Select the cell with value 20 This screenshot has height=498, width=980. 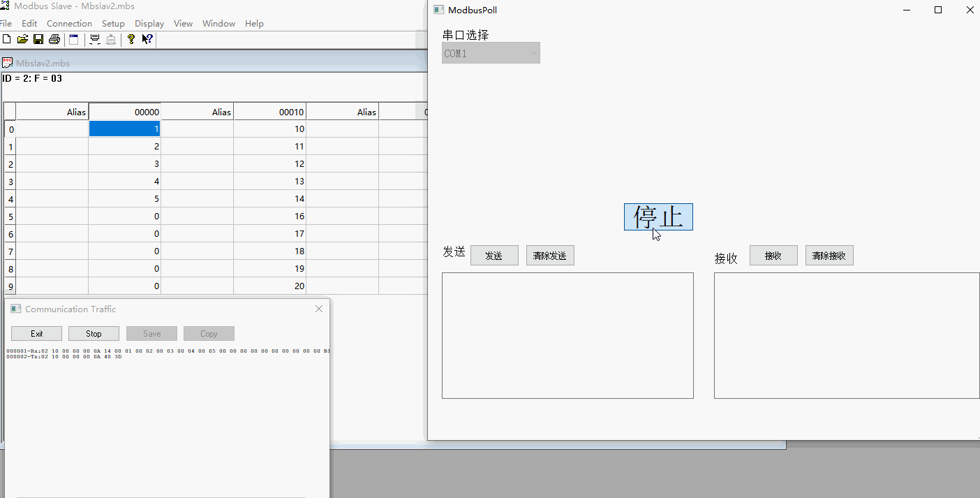(270, 286)
